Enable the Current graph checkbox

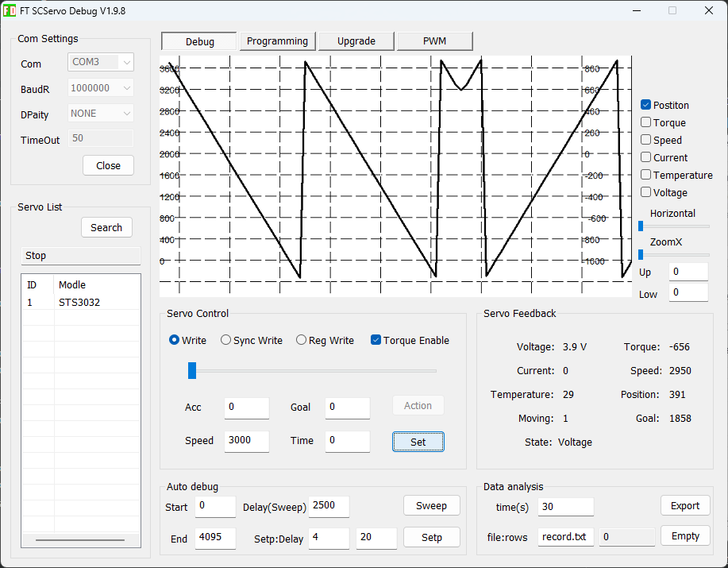[x=645, y=157]
